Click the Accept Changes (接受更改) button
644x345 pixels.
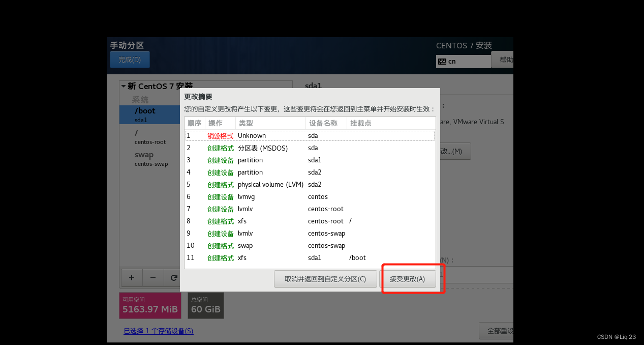(410, 279)
